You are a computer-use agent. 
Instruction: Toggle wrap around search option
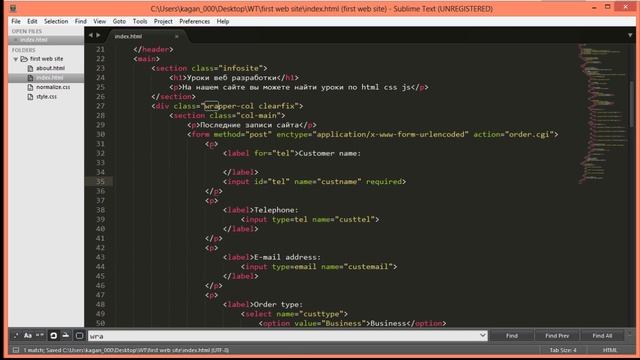[x=53, y=336]
